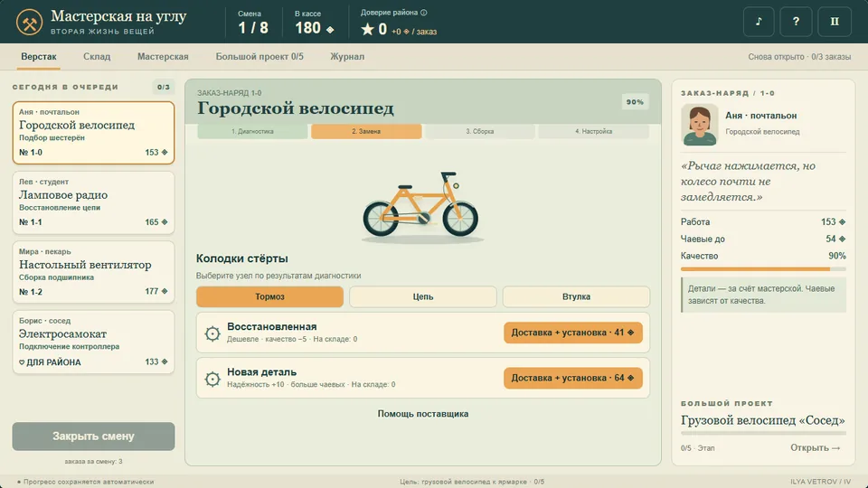868x488 pixels.
Task: Order Восстановленная delivery and install for 41
Action: click(573, 333)
